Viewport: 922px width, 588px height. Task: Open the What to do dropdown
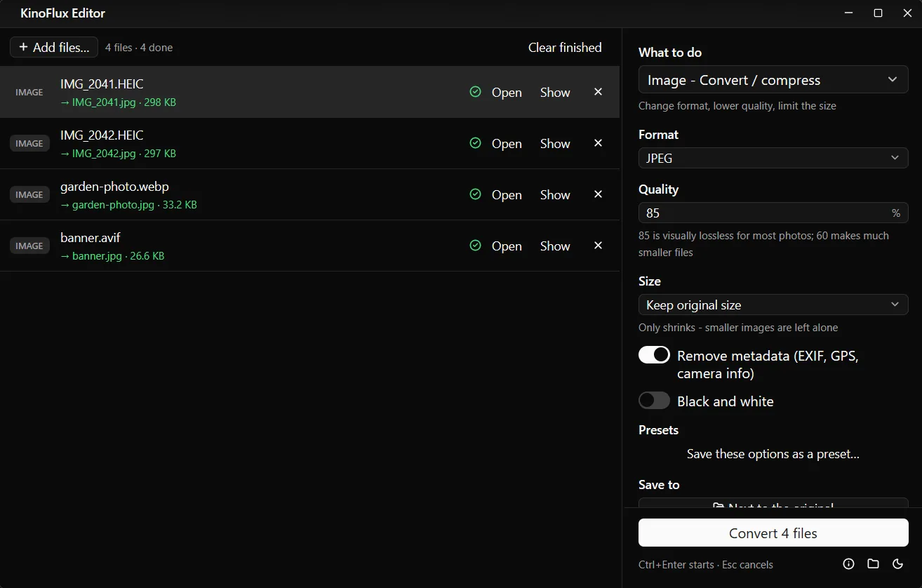tap(773, 80)
